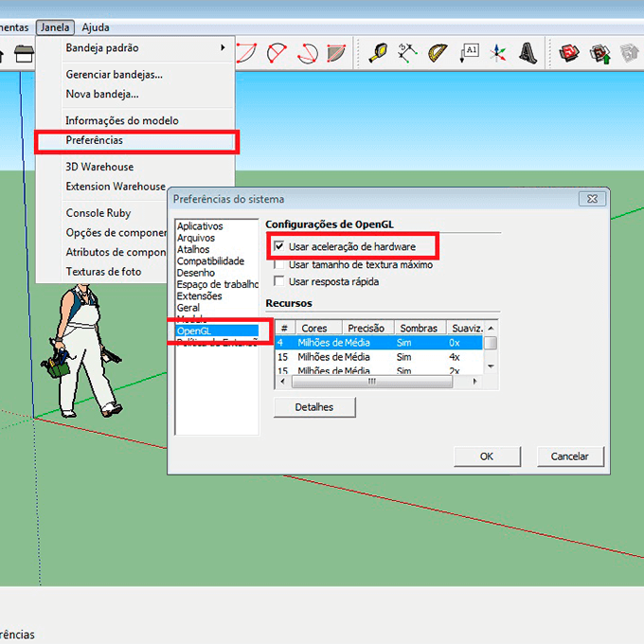Enable Usar resposta rápida checkbox

coord(279,281)
